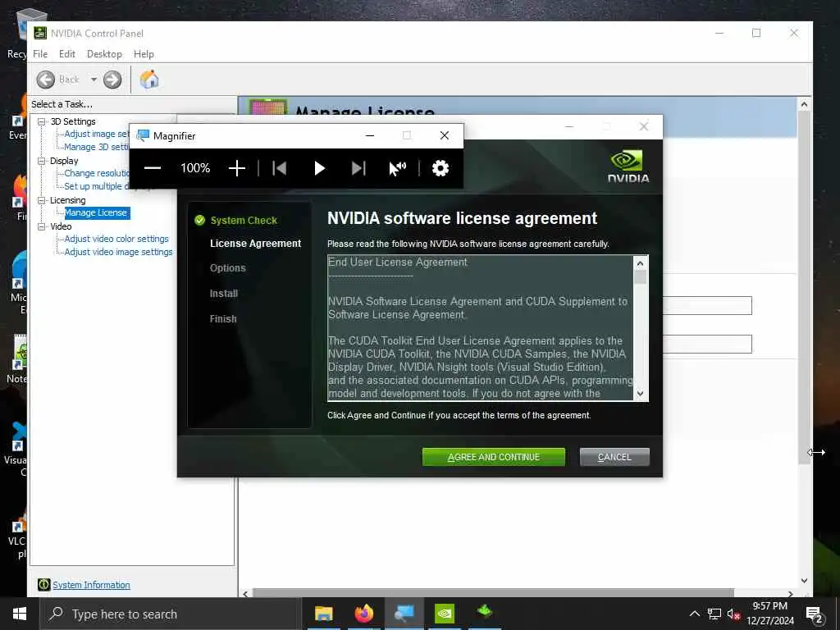The height and width of the screenshot is (630, 840).
Task: Open Firefox from the taskbar
Action: 363,614
